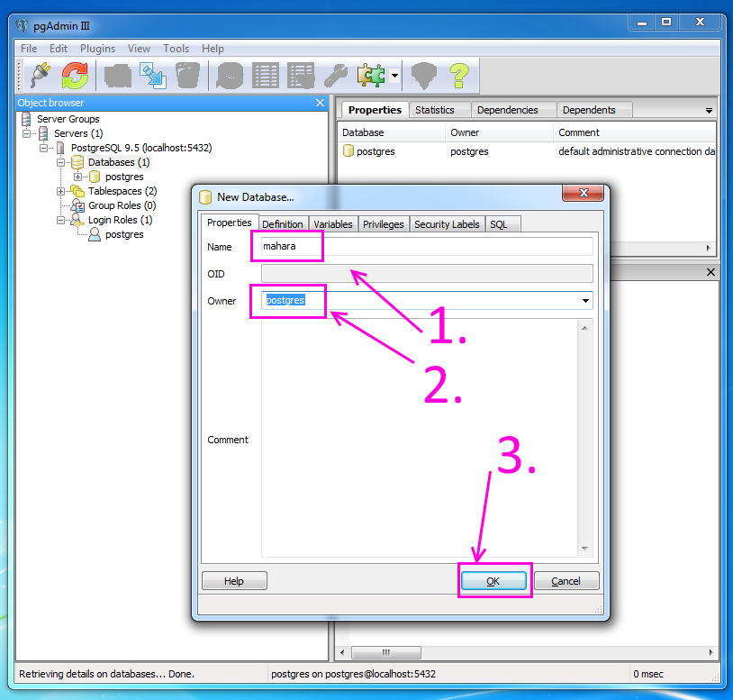
Task: Open the Plugins menu
Action: 97,49
